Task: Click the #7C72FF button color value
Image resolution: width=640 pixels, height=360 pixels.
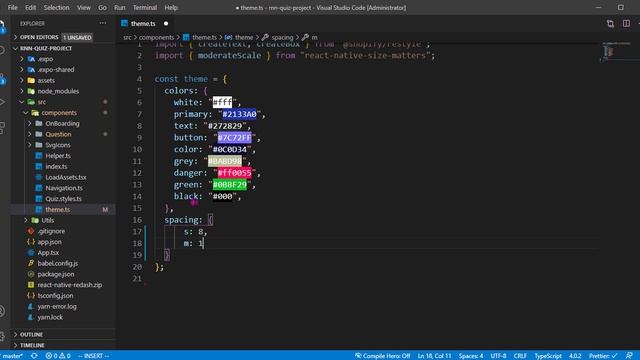Action: pyautogui.click(x=234, y=138)
